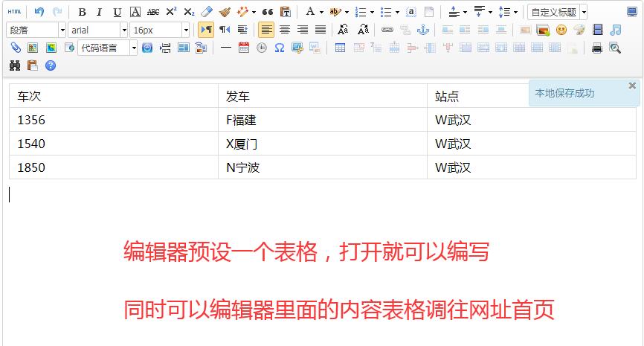Toggle underline formatting
This screenshot has height=346, width=644.
(117, 13)
